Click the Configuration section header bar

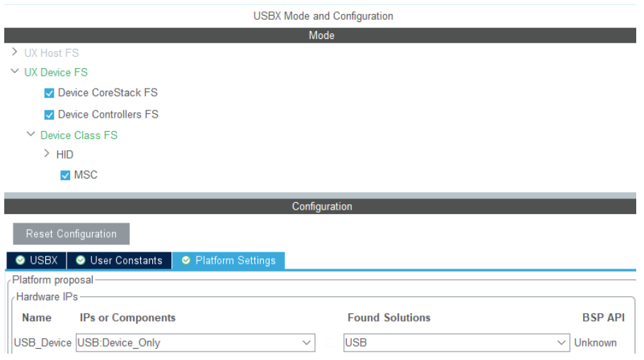click(x=321, y=206)
